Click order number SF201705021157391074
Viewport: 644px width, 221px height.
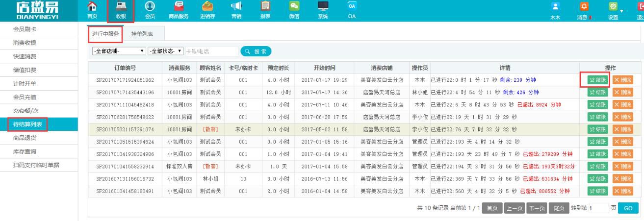[x=125, y=129]
